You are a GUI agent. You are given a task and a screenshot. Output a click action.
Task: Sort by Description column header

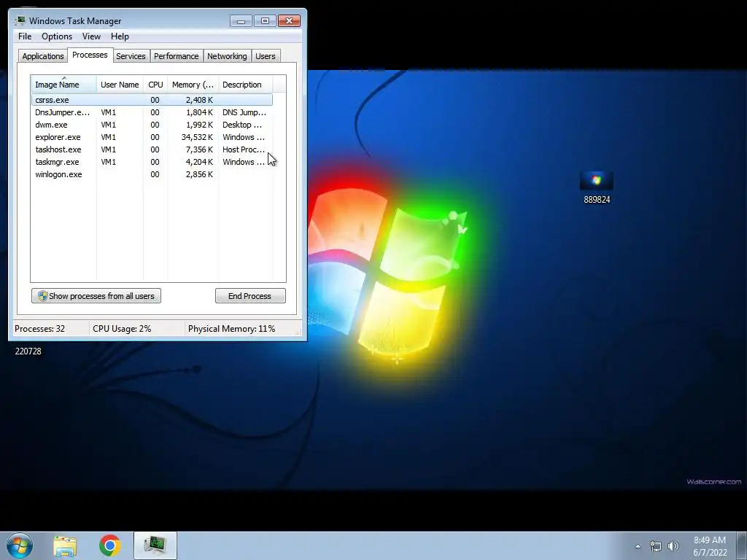(x=245, y=85)
